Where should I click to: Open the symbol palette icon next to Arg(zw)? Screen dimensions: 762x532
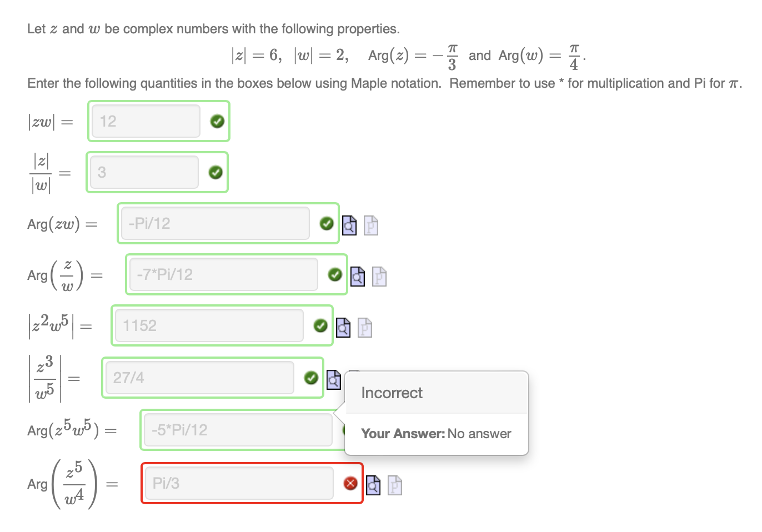click(x=371, y=225)
